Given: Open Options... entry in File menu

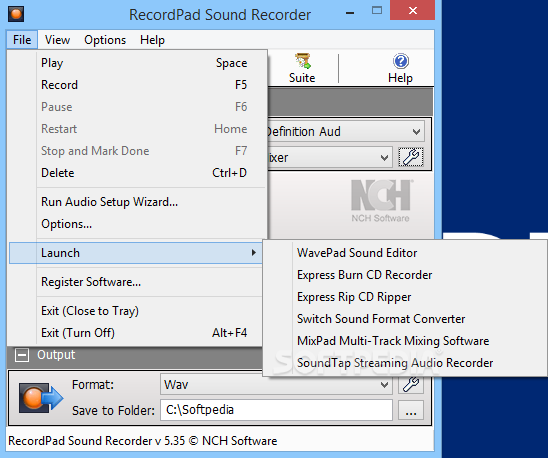Looking at the screenshot, I should point(138,224).
